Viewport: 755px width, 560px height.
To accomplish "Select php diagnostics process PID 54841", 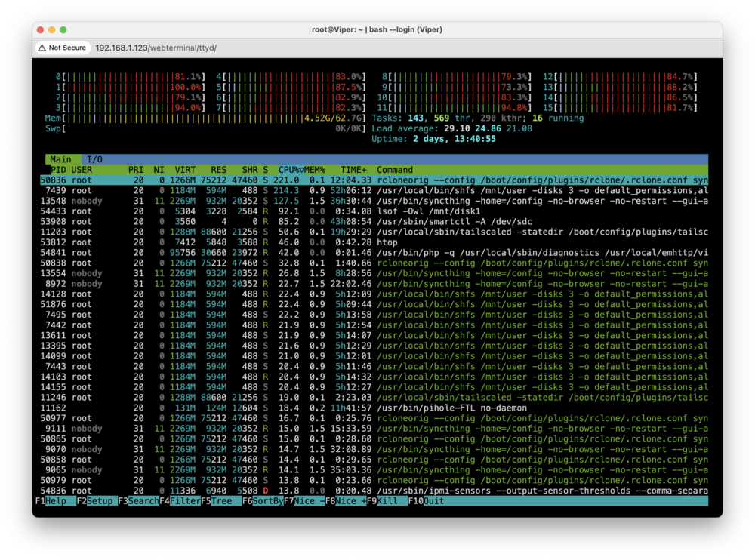I will click(x=374, y=253).
